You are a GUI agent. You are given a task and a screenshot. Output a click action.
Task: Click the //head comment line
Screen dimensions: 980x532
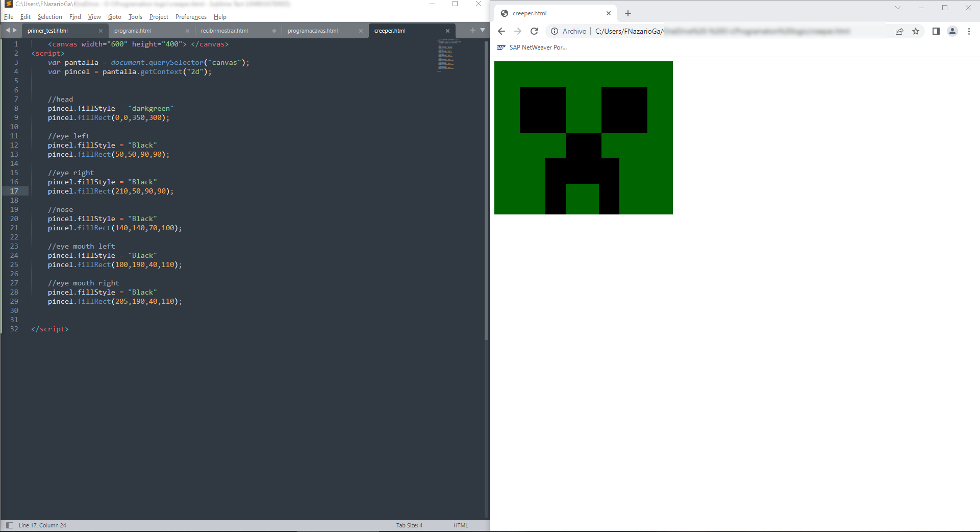[x=60, y=99]
